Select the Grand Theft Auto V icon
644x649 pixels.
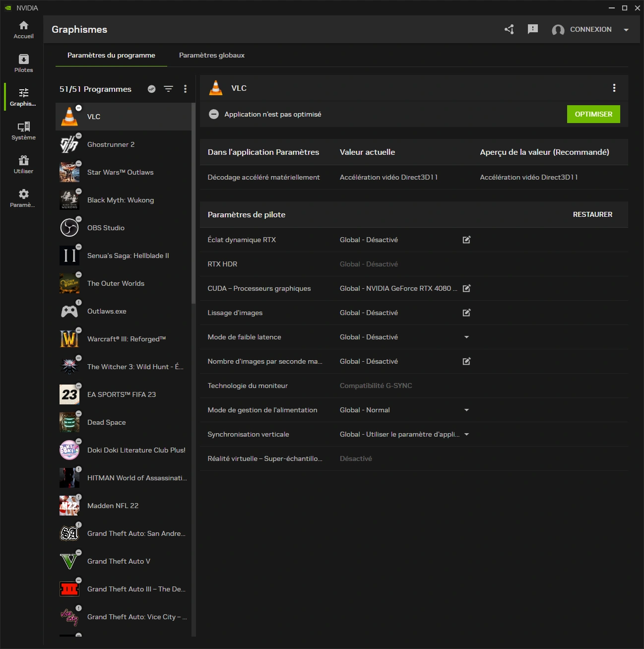(69, 561)
